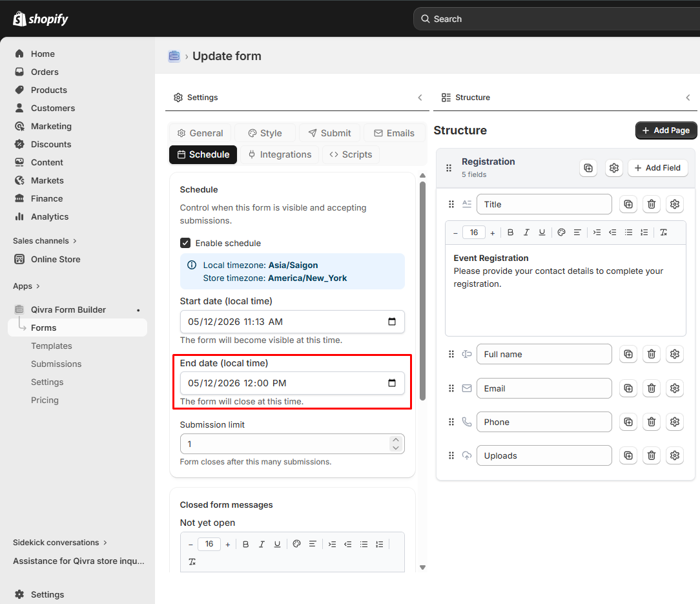Open Uploads field settings gear
Image resolution: width=700 pixels, height=604 pixels.
point(675,455)
